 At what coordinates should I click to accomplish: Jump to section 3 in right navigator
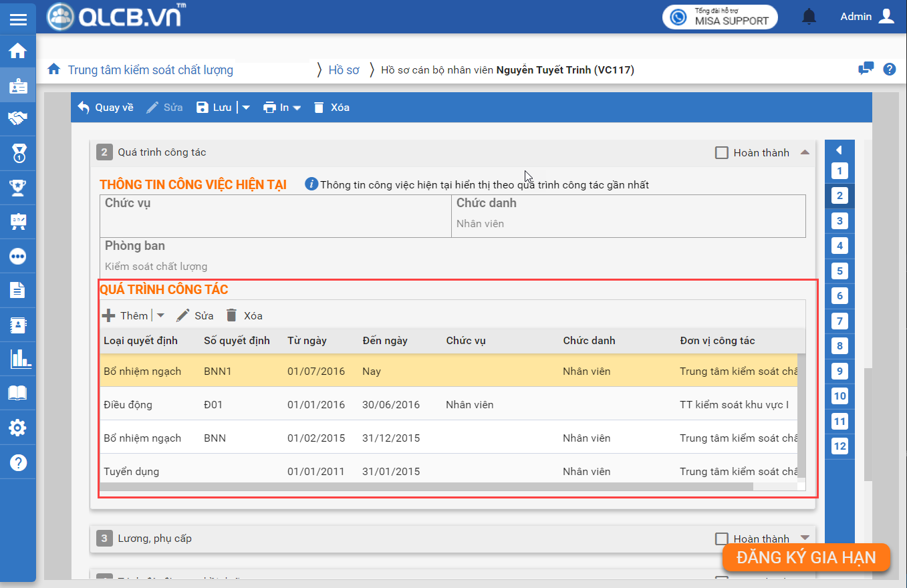[839, 221]
